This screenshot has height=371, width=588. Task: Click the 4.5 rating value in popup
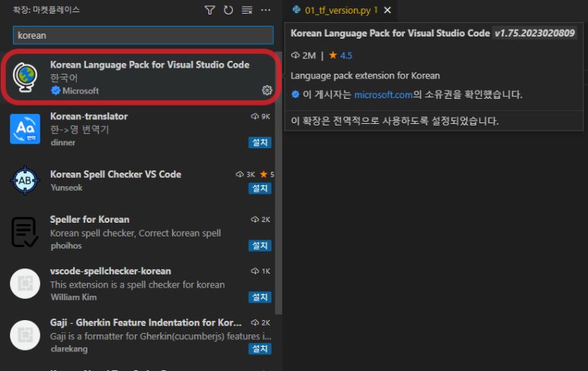coord(346,55)
